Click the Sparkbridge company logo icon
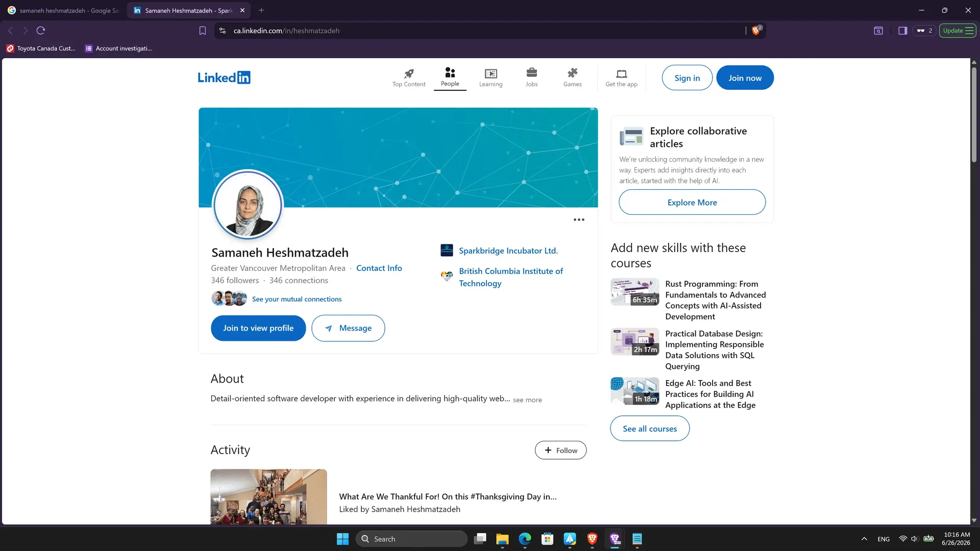Image resolution: width=980 pixels, height=551 pixels. (x=447, y=250)
